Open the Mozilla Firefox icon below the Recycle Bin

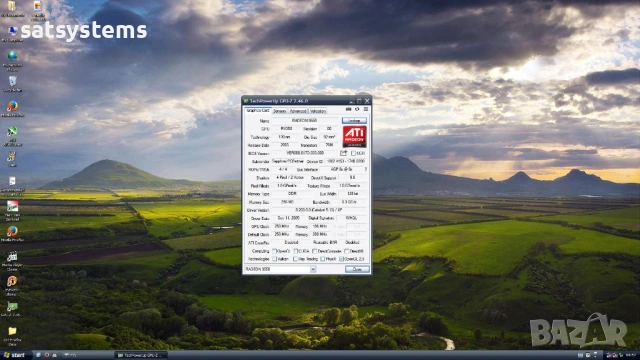tap(12, 106)
